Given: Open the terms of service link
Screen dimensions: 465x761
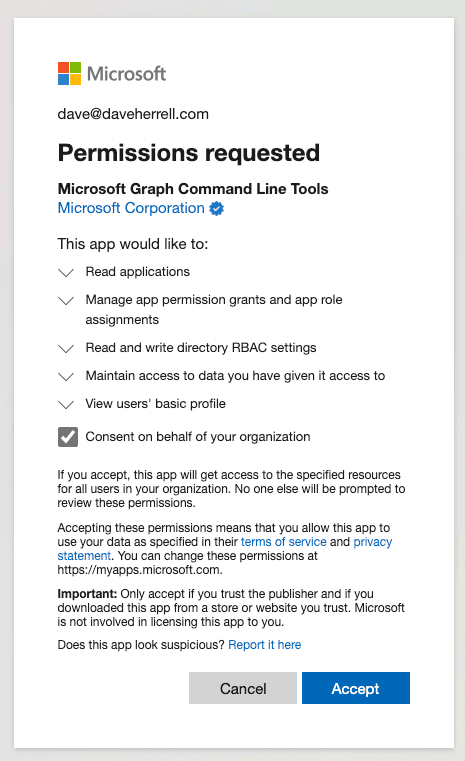Looking at the screenshot, I should [x=283, y=542].
